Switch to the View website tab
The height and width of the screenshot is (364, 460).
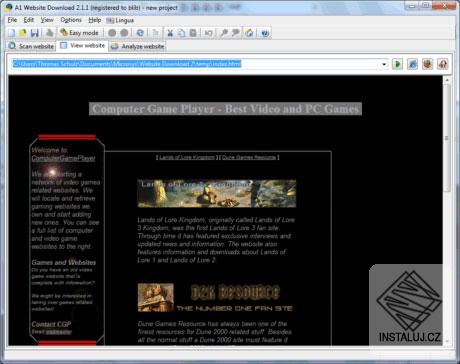click(x=83, y=46)
